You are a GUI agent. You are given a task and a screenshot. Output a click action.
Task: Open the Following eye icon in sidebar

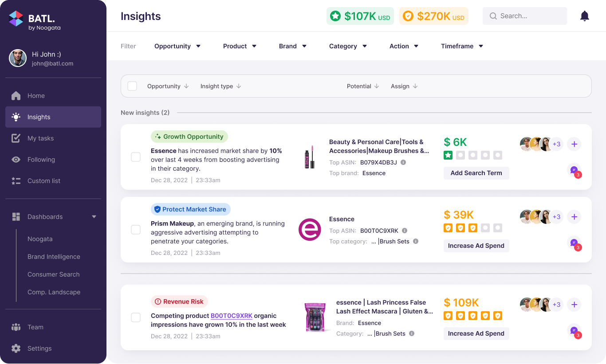16,160
